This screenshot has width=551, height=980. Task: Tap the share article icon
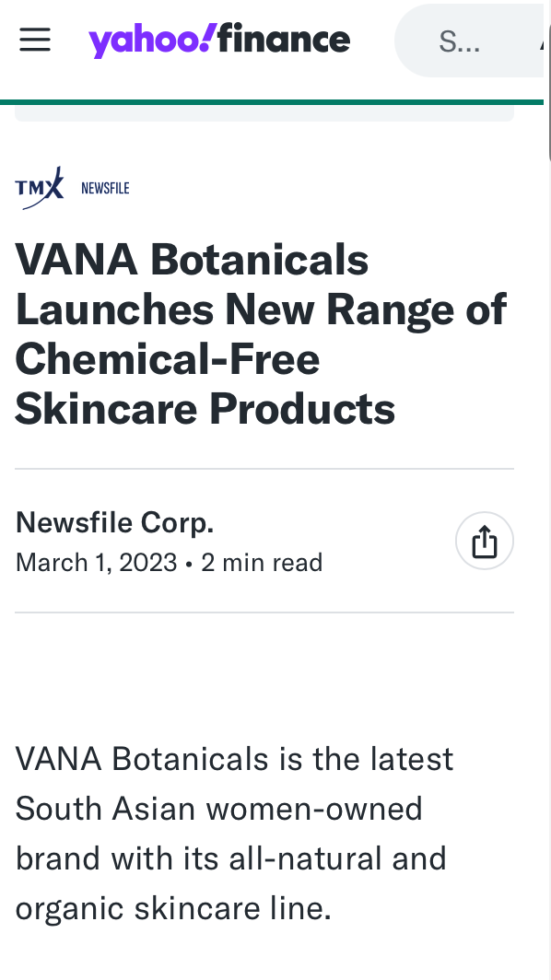click(x=484, y=541)
